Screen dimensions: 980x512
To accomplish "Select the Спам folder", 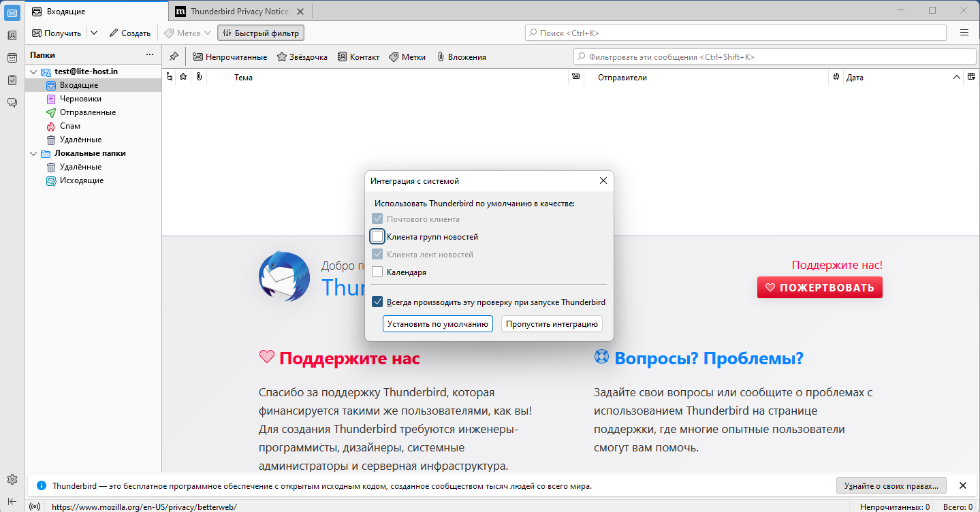I will point(93,126).
